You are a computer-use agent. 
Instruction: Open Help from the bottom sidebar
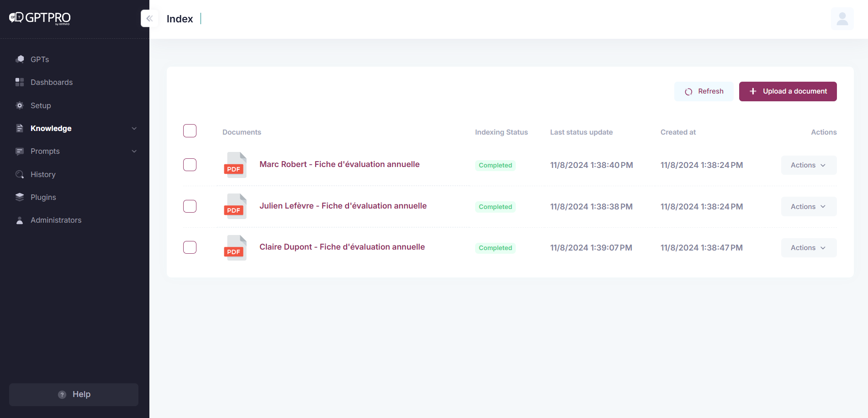(73, 394)
